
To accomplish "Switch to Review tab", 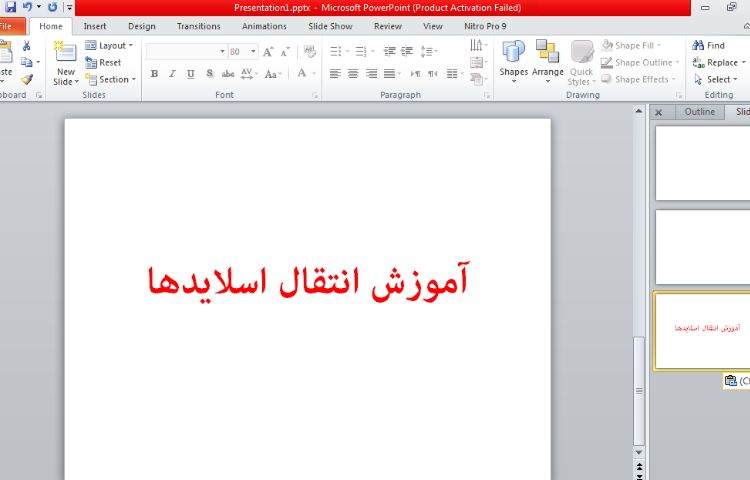I will (387, 26).
